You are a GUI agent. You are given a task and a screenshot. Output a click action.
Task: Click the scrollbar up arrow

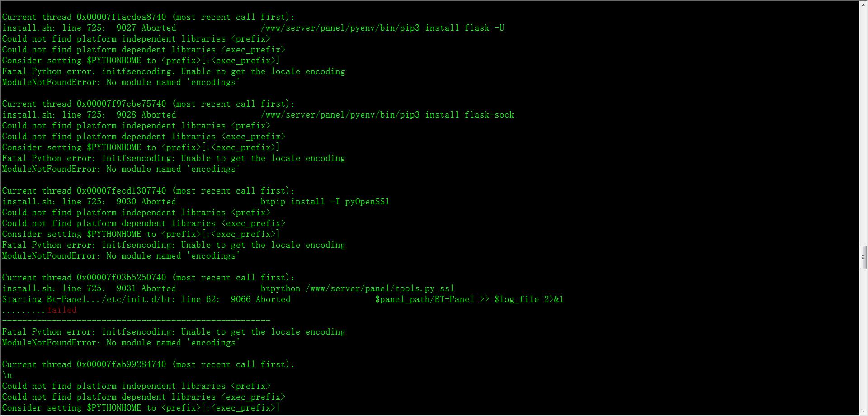pos(863,4)
